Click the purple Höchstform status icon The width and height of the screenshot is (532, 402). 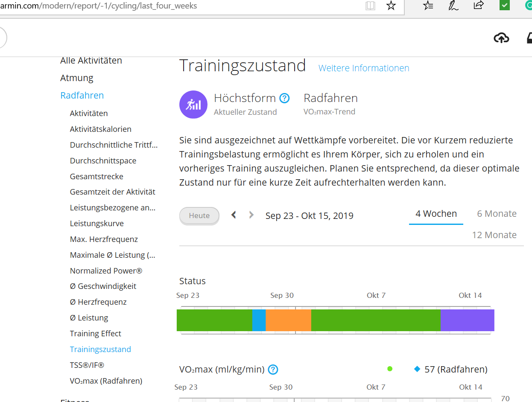193,105
